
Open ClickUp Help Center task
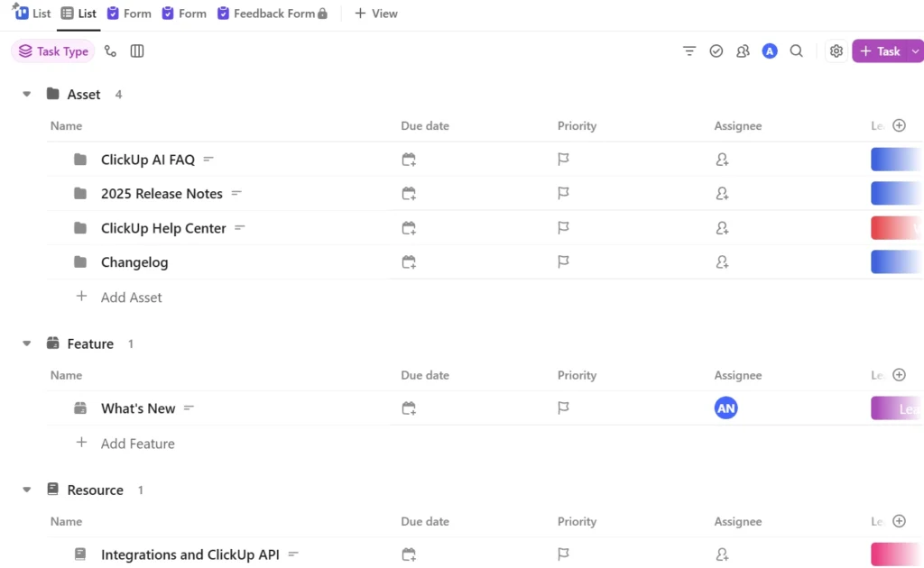pyautogui.click(x=163, y=228)
